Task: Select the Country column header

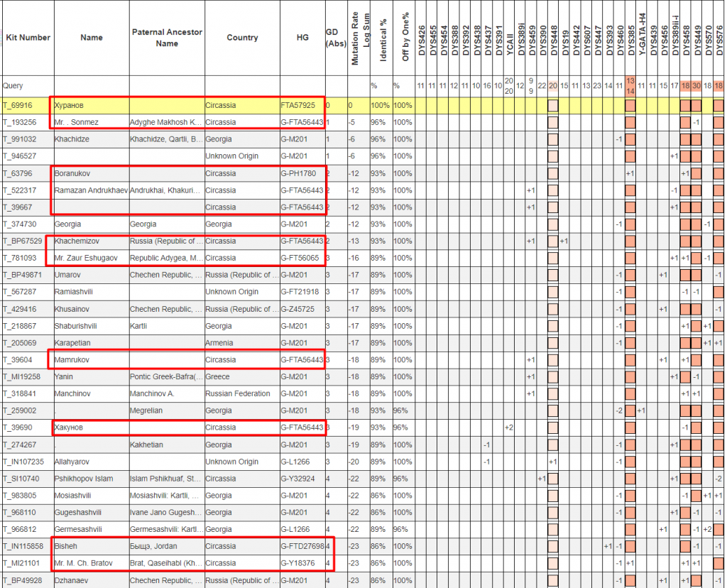Action: coord(242,38)
